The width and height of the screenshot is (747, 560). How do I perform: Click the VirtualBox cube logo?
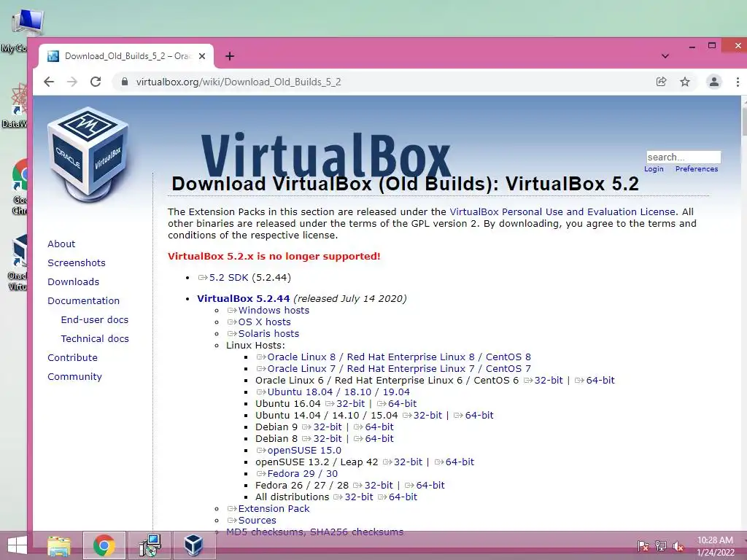[x=88, y=155]
